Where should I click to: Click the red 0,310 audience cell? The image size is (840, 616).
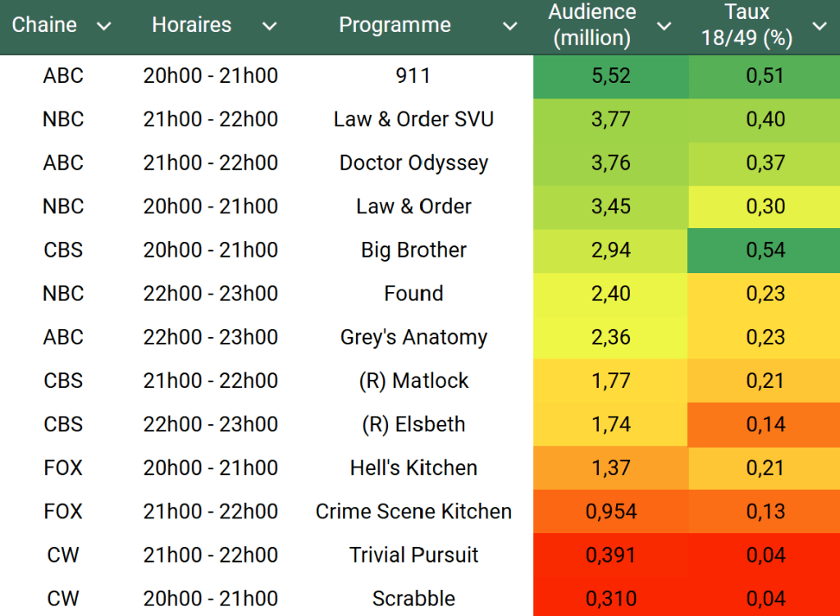click(x=610, y=598)
